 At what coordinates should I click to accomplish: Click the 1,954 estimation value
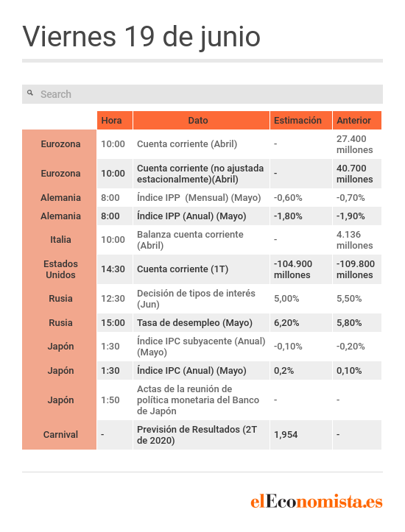(286, 435)
